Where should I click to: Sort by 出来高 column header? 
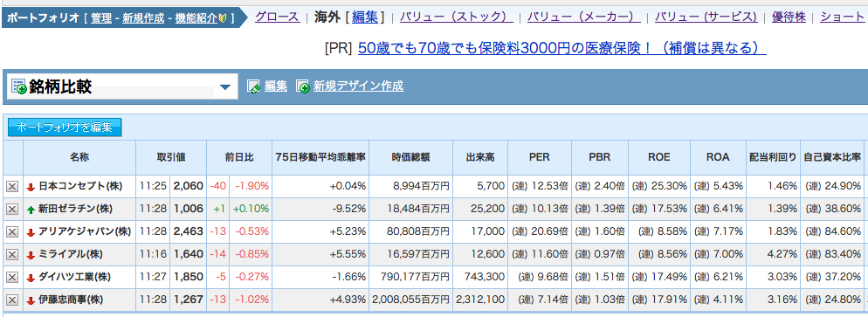point(480,157)
